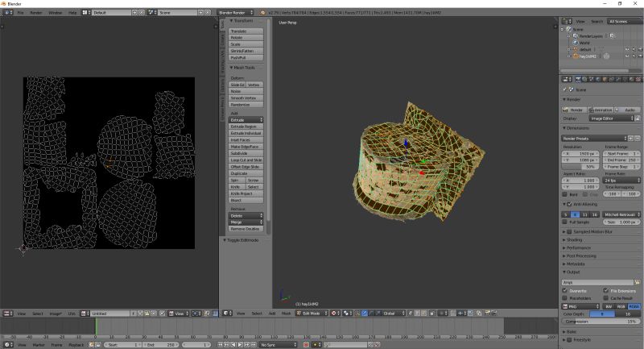This screenshot has height=349, width=644.
Task: Toggle visibility eye of hay1kM2 object
Action: (627, 56)
